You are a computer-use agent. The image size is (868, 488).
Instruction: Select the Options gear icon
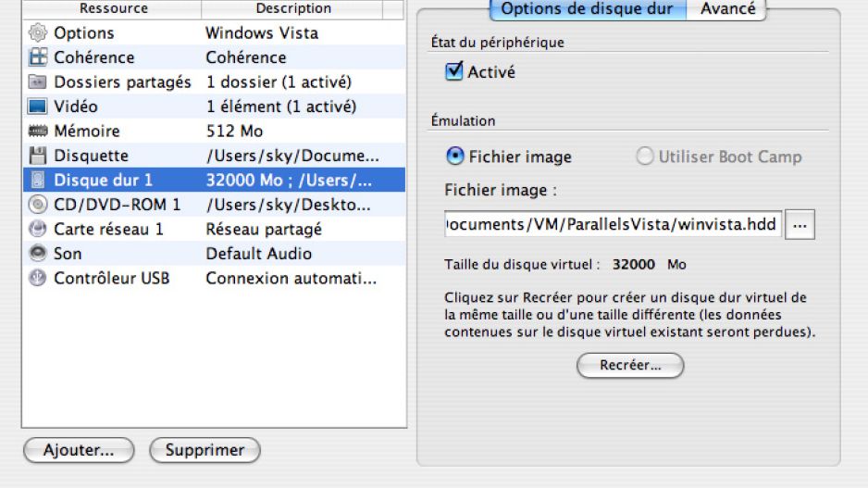click(38, 32)
